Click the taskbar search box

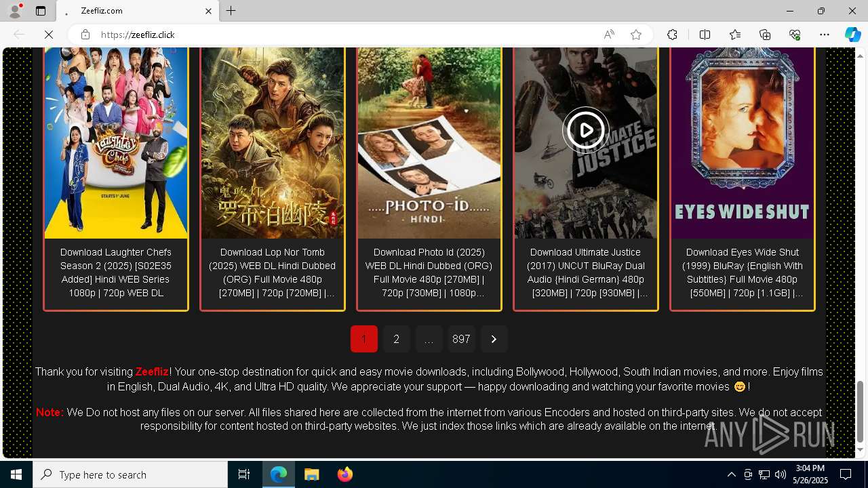point(130,474)
